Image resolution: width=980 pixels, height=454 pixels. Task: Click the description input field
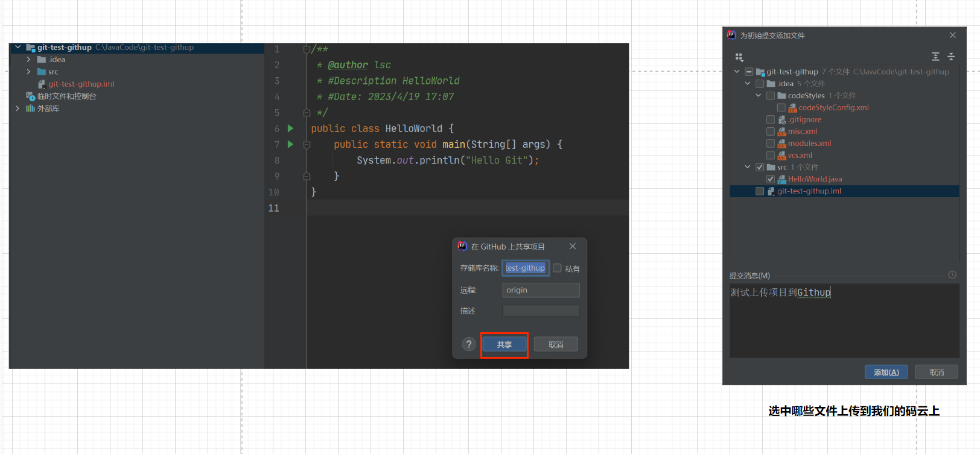tap(541, 311)
